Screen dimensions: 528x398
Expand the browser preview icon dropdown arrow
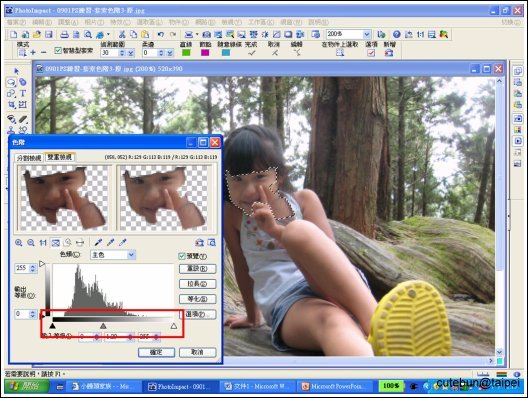(108, 34)
